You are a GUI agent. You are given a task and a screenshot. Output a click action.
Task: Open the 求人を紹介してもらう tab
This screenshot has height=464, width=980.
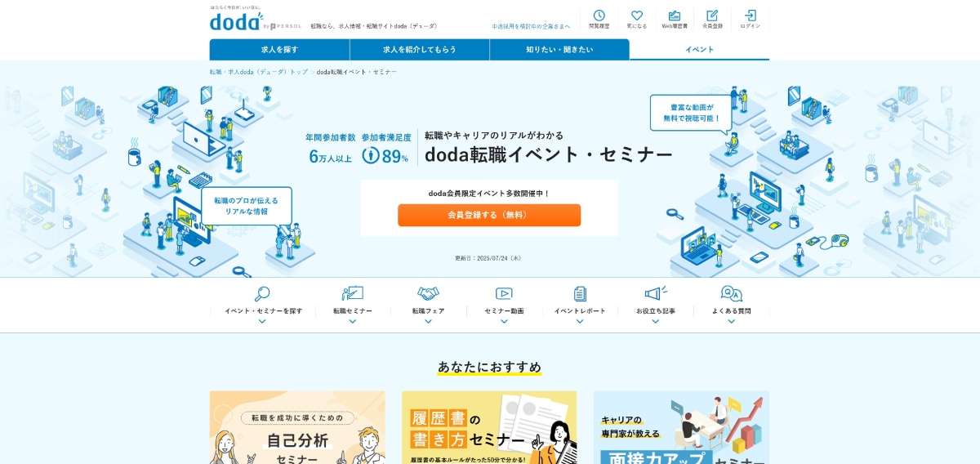(420, 49)
